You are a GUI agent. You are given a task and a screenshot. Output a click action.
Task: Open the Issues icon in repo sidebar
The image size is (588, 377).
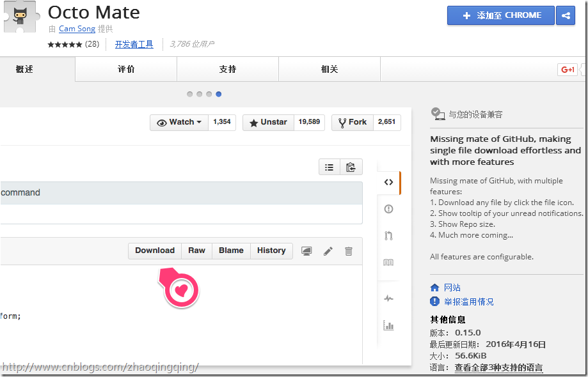point(388,209)
